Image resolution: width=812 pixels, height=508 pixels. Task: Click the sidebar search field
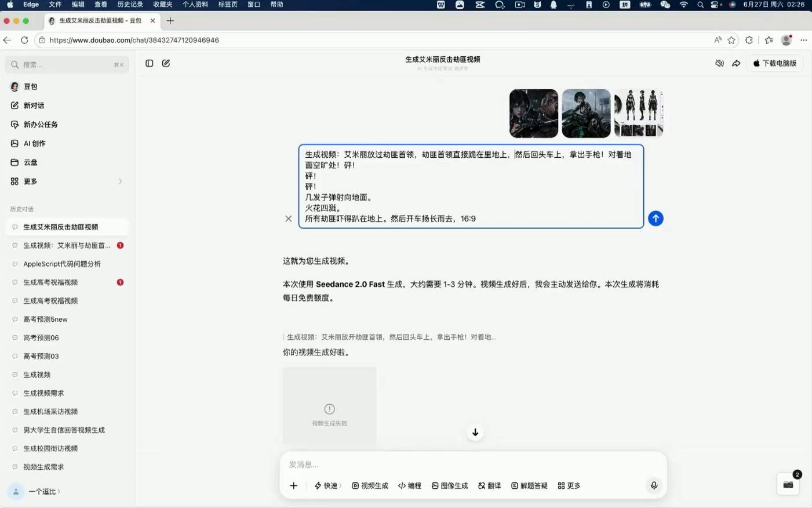click(x=67, y=64)
